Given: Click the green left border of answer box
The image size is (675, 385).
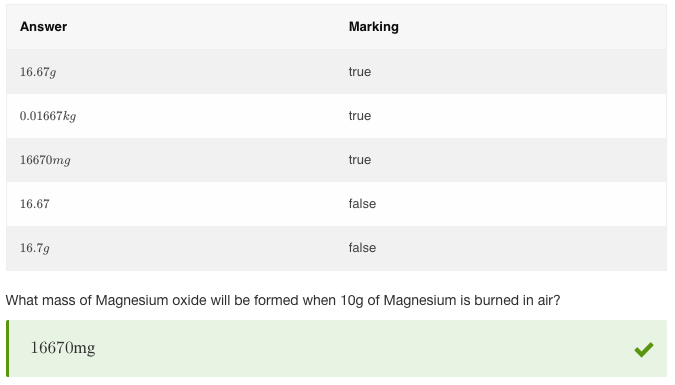Looking at the screenshot, I should pyautogui.click(x=7, y=348).
